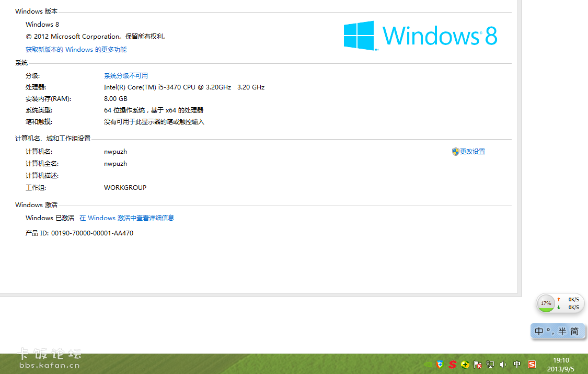Switch 简 simplified mode on IME bar
The height and width of the screenshot is (374, 588).
574,331
